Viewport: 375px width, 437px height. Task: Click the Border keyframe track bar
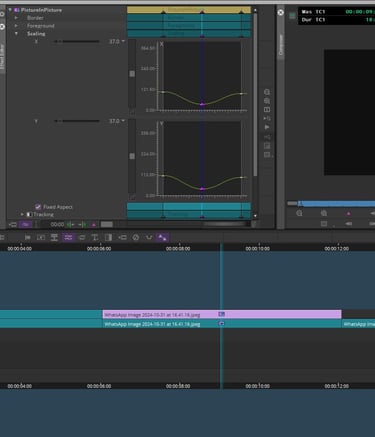coord(189,18)
